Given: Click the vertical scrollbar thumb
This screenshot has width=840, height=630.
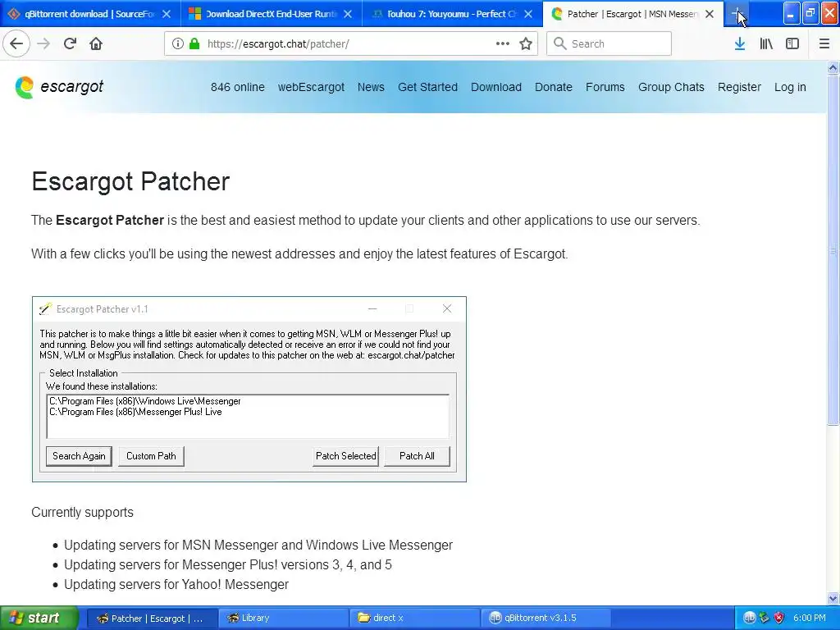Looking at the screenshot, I should pyautogui.click(x=833, y=249).
